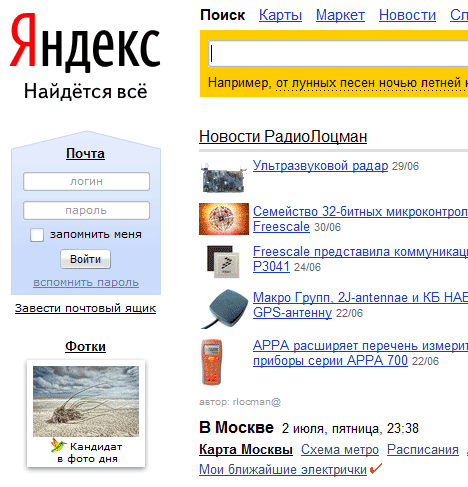This screenshot has height=487, width=468.
Task: Click the Freescale P3041 chip image
Action: point(223,261)
